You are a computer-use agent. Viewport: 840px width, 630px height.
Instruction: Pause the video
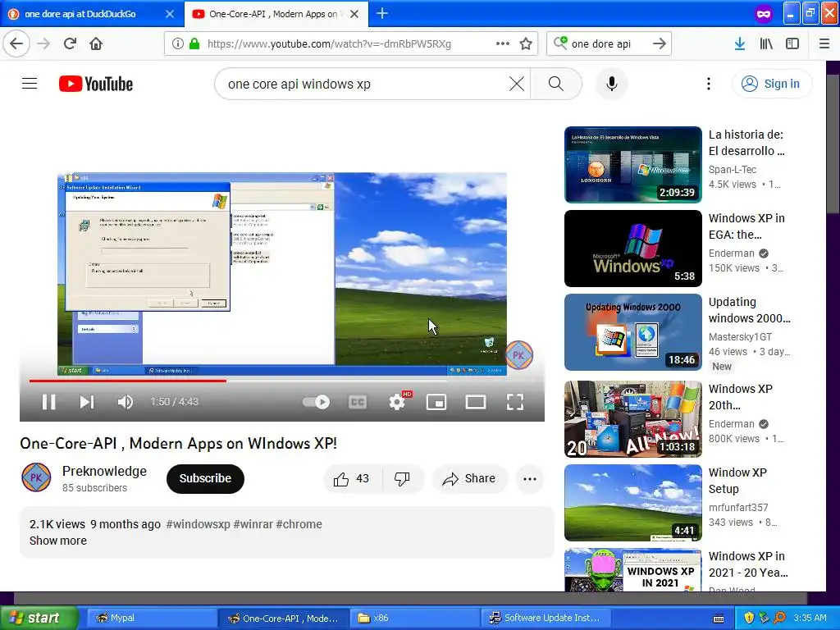click(48, 402)
